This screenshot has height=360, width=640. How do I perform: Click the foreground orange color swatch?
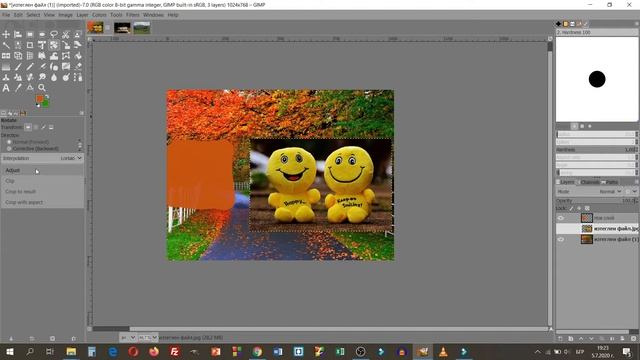(40, 99)
